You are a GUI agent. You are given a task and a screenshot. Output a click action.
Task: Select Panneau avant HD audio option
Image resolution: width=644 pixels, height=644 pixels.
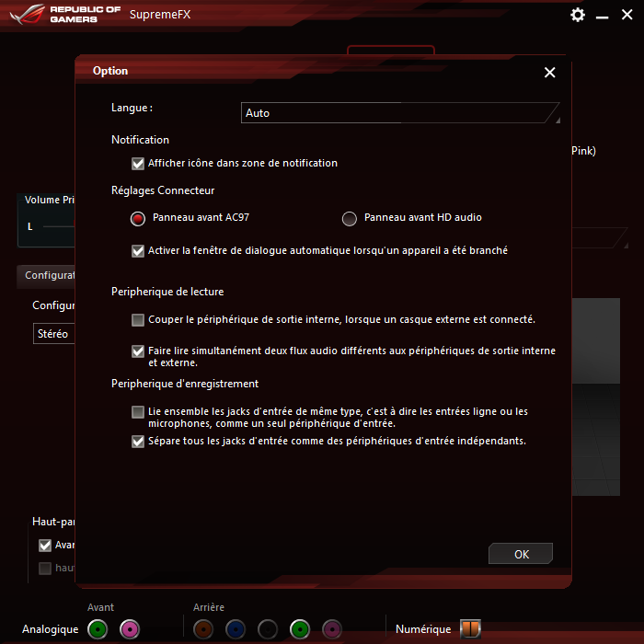[x=350, y=219]
